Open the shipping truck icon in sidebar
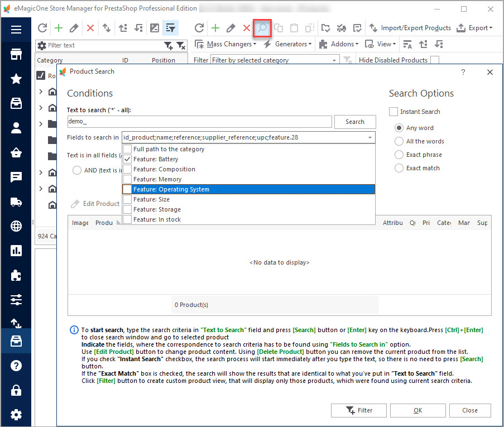The width and height of the screenshot is (504, 427). [16, 201]
